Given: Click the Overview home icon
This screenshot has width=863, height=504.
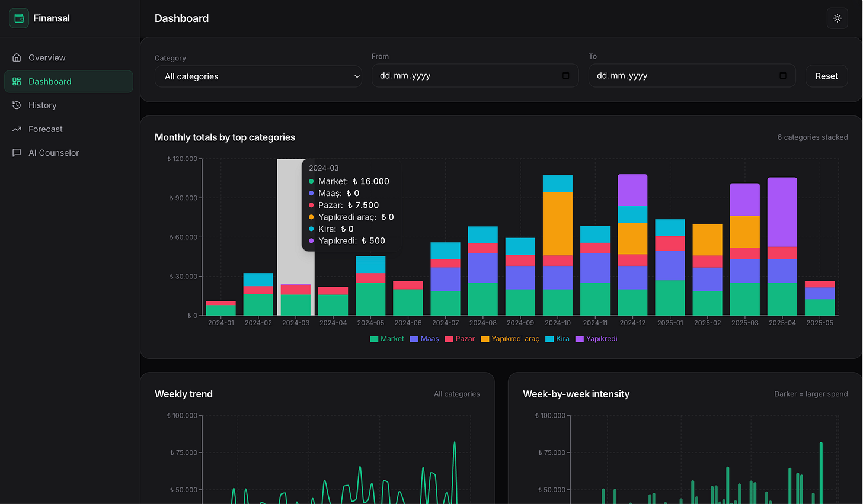Looking at the screenshot, I should tap(17, 57).
